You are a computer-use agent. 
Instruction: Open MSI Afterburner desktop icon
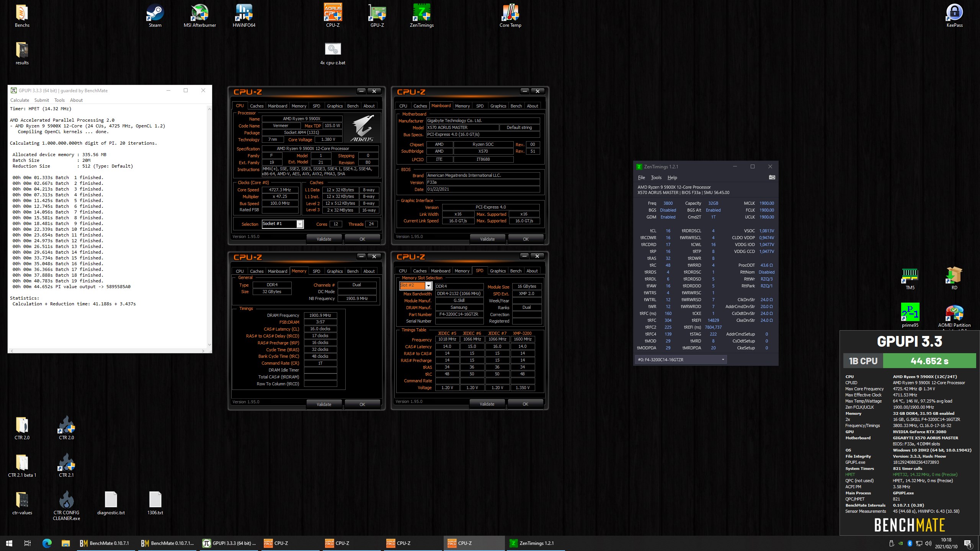(x=200, y=16)
